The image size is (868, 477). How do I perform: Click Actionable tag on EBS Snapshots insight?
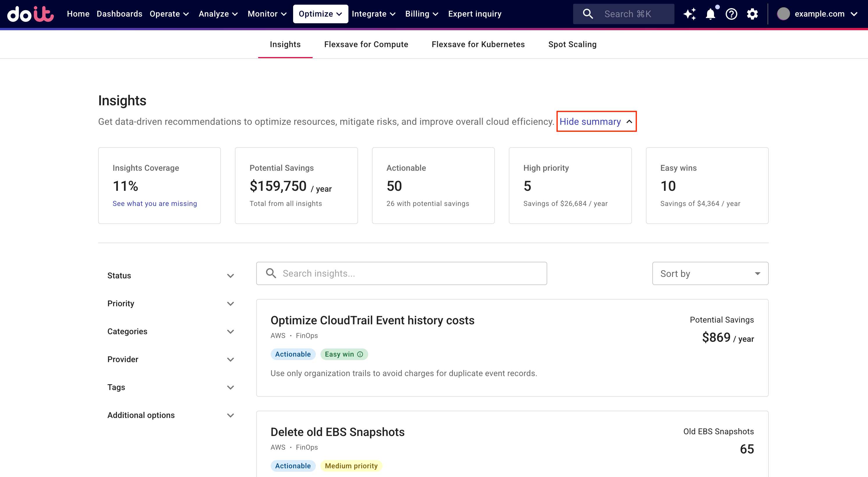[x=293, y=466]
